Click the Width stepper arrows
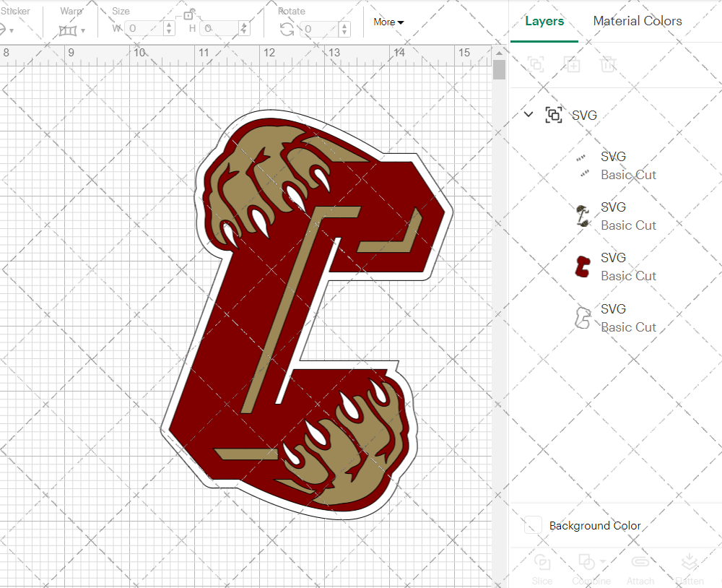This screenshot has width=722, height=588. tap(170, 29)
